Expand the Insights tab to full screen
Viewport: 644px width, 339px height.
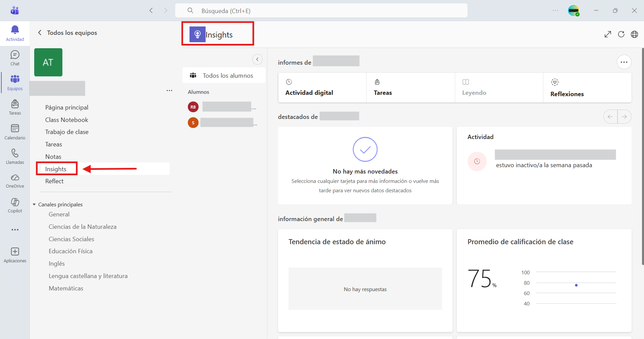608,34
